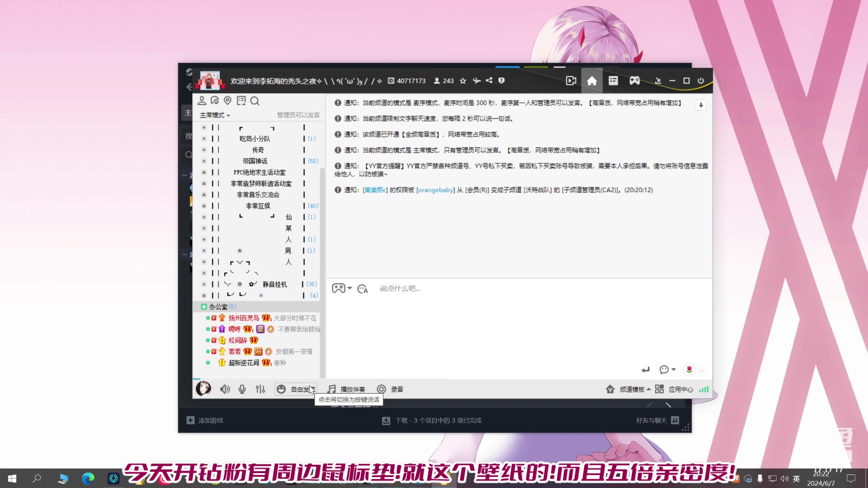Open the Windows notification center icon
Viewport: 868px width, 488px height.
pyautogui.click(x=851, y=479)
